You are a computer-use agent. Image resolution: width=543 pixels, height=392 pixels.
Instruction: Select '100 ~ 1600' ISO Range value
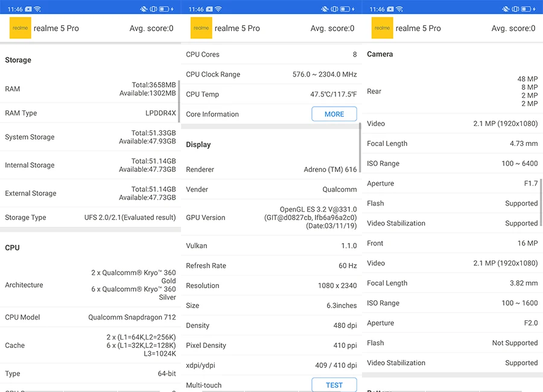[519, 303]
